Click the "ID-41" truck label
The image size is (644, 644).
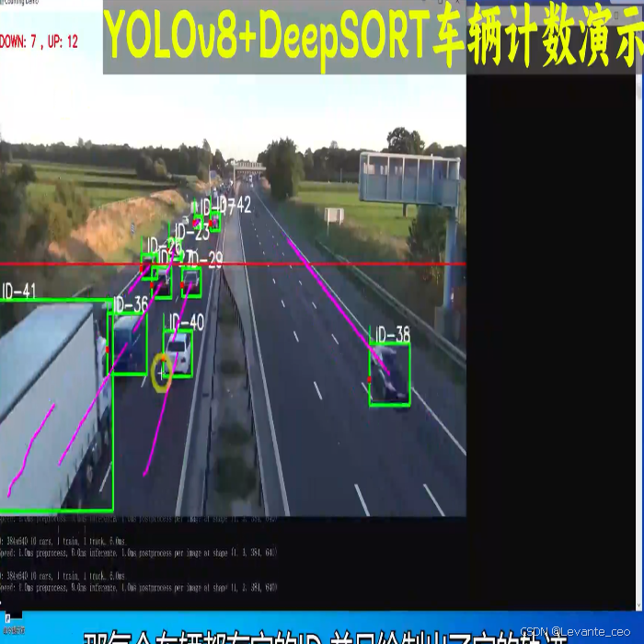19,292
